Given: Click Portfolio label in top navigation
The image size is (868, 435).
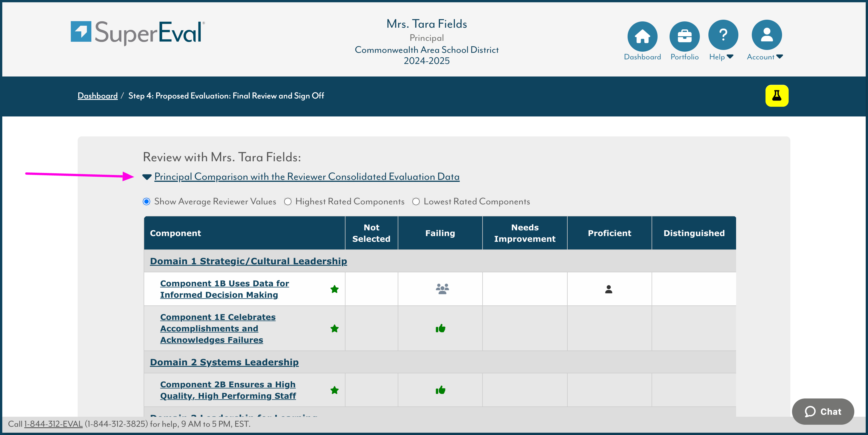Looking at the screenshot, I should click(x=684, y=57).
